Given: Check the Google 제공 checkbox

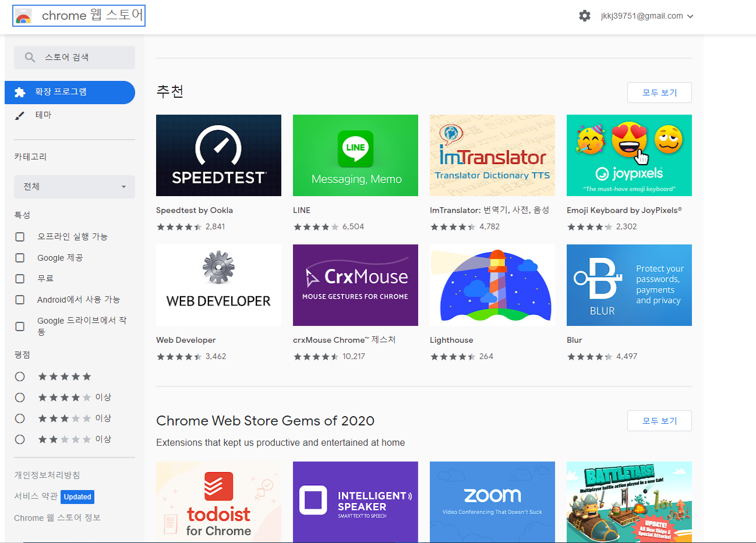Looking at the screenshot, I should [20, 258].
